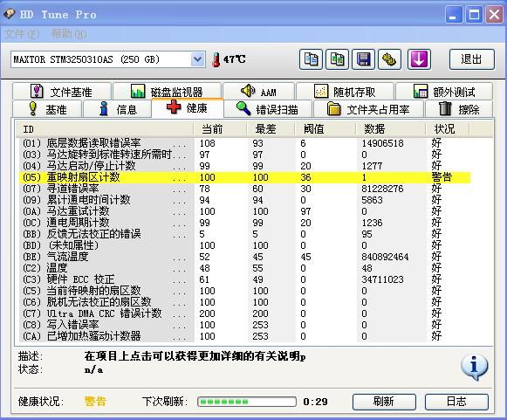Select the 健康 tab
The image size is (507, 420).
click(188, 107)
